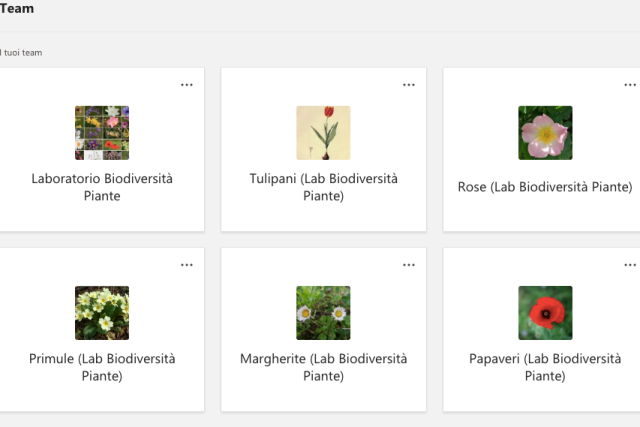Click the ellipsis on Primule team card

pos(187,265)
